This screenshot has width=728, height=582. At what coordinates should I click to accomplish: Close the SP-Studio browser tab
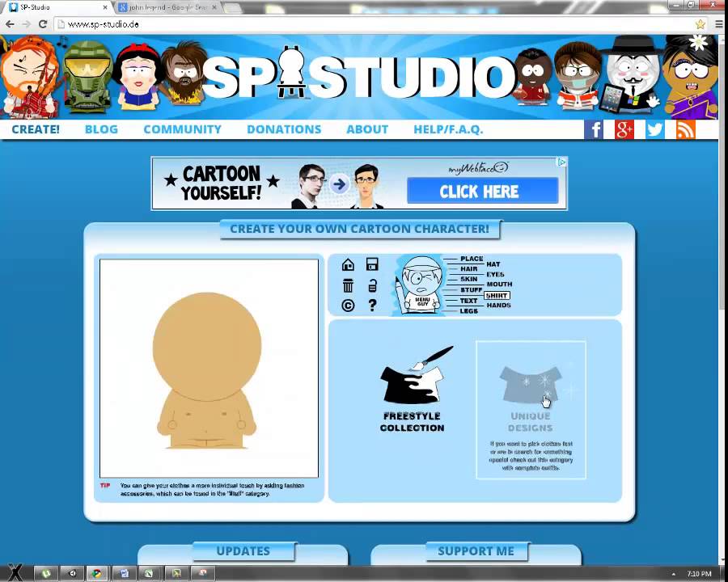pos(105,7)
